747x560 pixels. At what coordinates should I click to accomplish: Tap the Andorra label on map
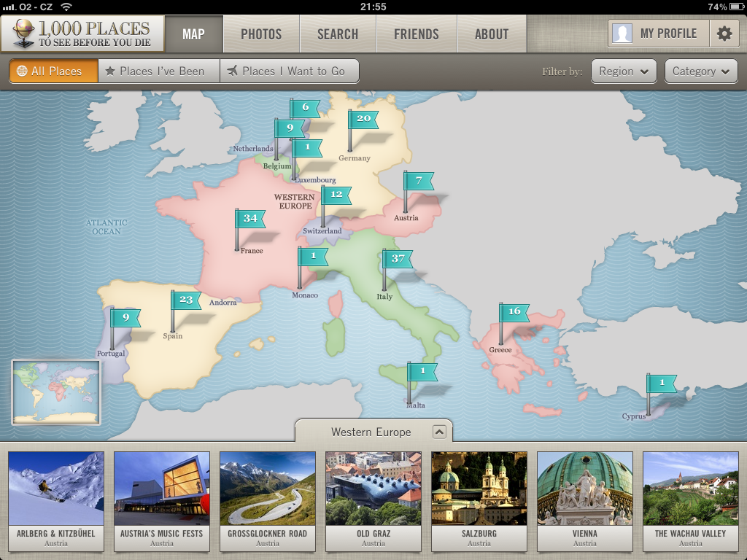click(x=223, y=303)
